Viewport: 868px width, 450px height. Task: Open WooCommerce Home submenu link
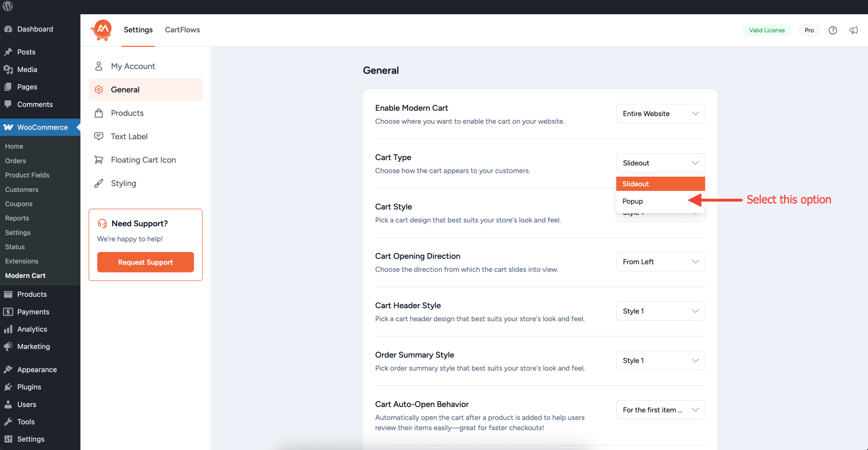(14, 146)
